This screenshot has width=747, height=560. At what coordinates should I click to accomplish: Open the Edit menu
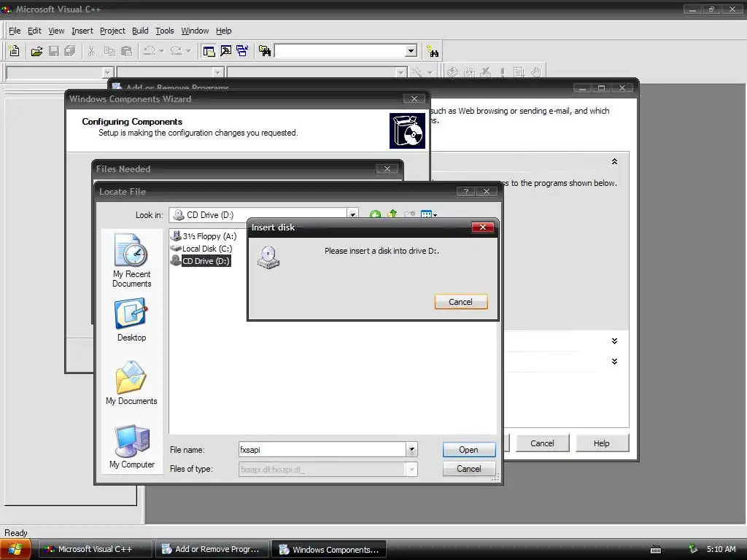pos(34,31)
